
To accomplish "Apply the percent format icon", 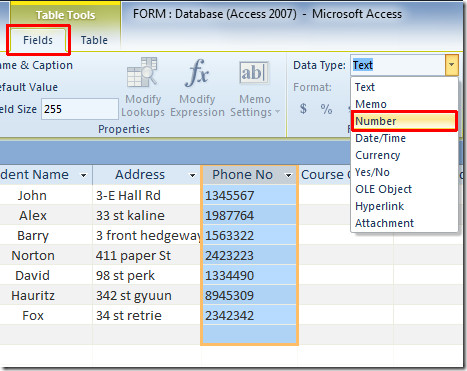I will (x=326, y=109).
